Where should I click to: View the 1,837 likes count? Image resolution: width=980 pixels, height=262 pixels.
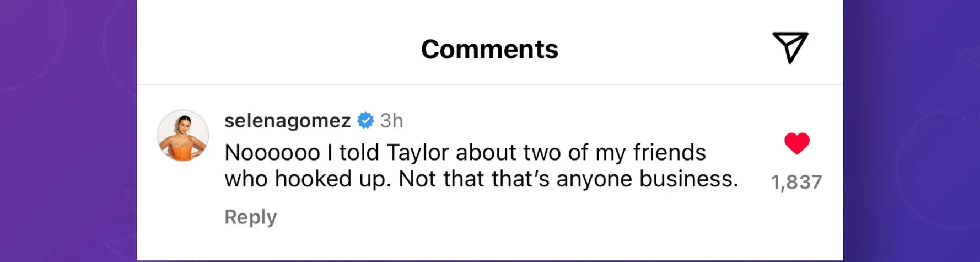[x=796, y=182]
